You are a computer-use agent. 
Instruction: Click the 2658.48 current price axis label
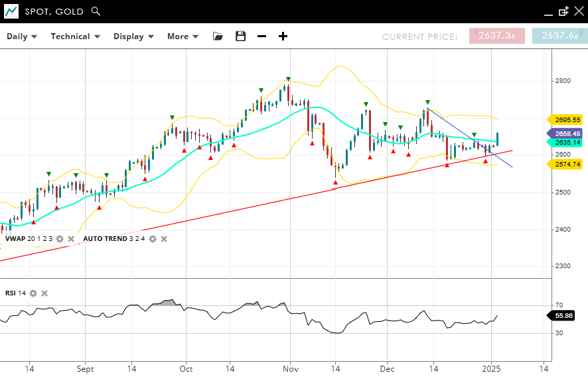567,133
